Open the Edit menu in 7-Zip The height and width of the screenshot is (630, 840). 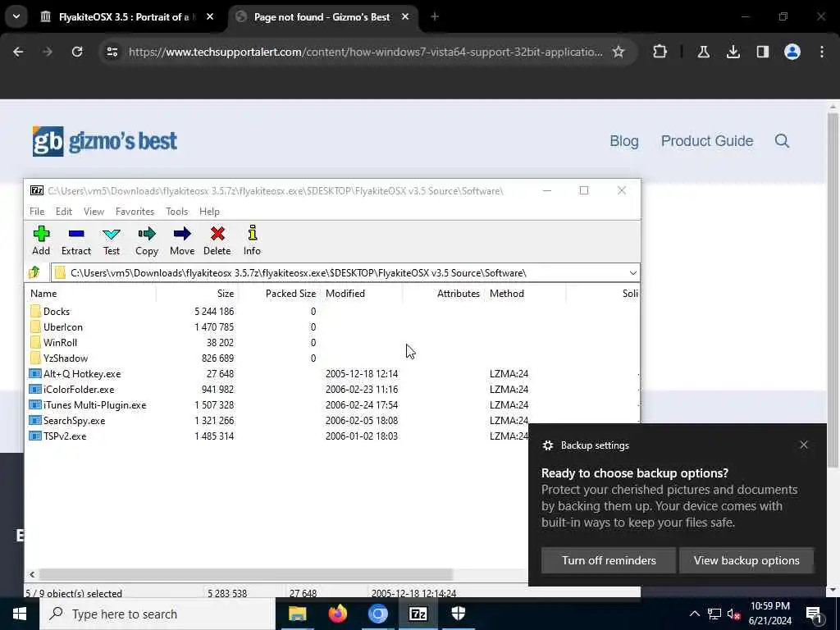(64, 212)
